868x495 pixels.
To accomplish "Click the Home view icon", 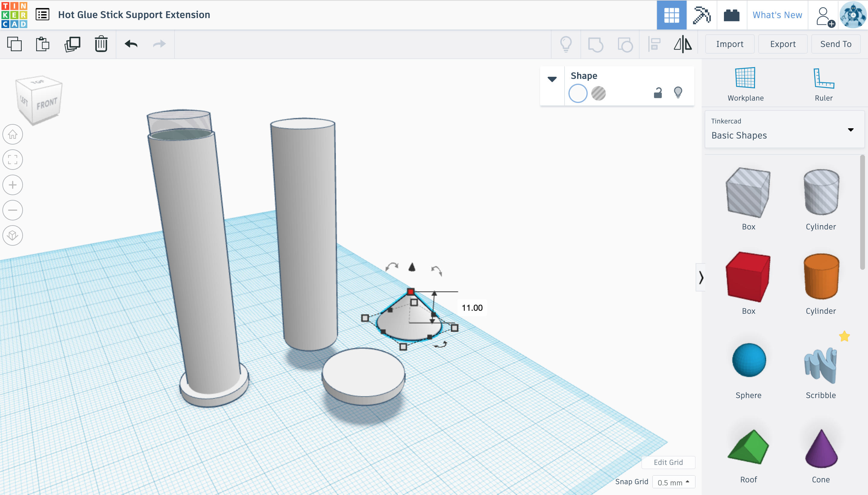I will [13, 134].
